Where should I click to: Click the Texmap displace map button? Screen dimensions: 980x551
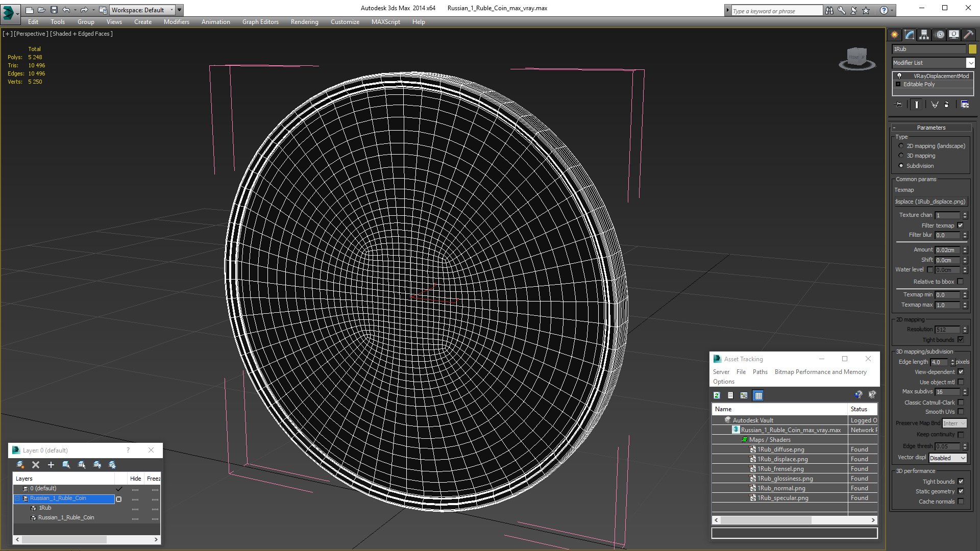(x=932, y=202)
